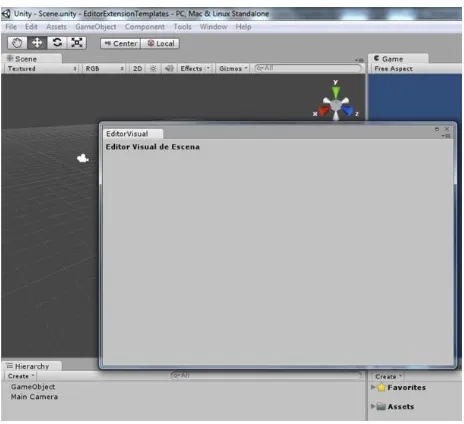Click the gizmo center cube
Screen dimensions: 464x424
pos(336,106)
